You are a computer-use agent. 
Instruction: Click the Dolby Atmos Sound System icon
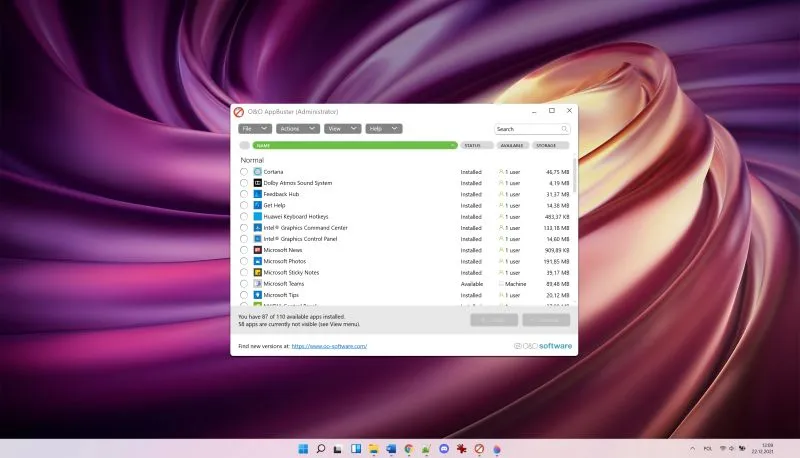pos(258,183)
